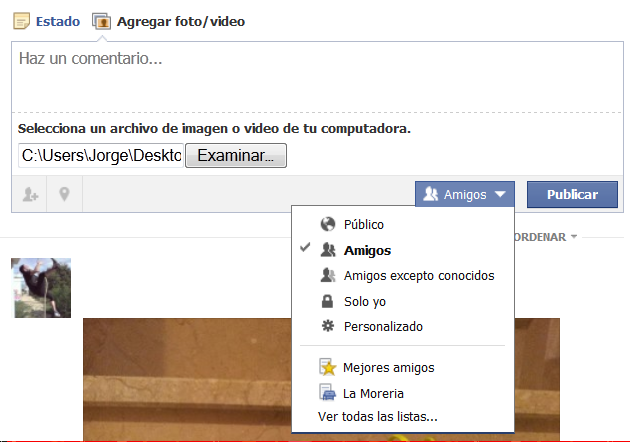The image size is (630, 442).
Task: Open the profile picture thumbnail
Action: coord(41,288)
